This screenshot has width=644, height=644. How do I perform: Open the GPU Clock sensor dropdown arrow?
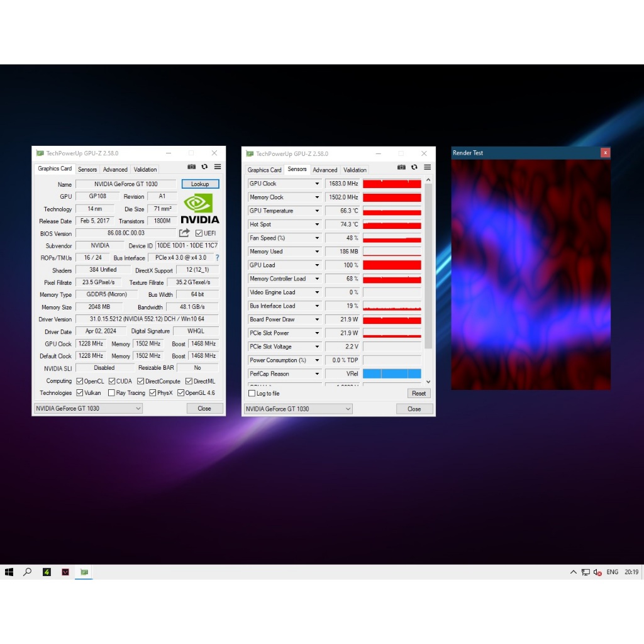coord(317,184)
